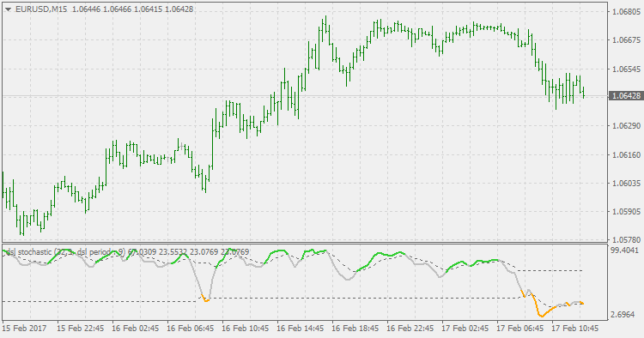This screenshot has width=644, height=338.
Task: Click the 17 Feb 10:45 time label
Action: tap(574, 329)
